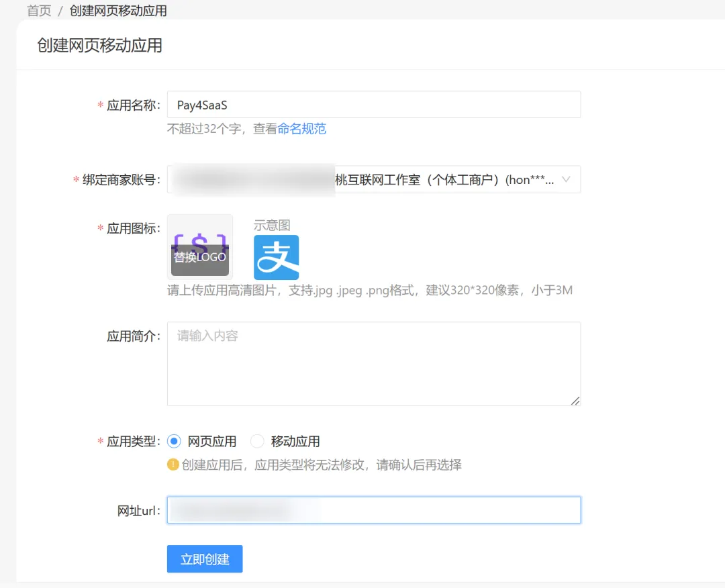Click the 创建网页移动应用 breadcrumb item
The image size is (725, 588).
[x=118, y=11]
